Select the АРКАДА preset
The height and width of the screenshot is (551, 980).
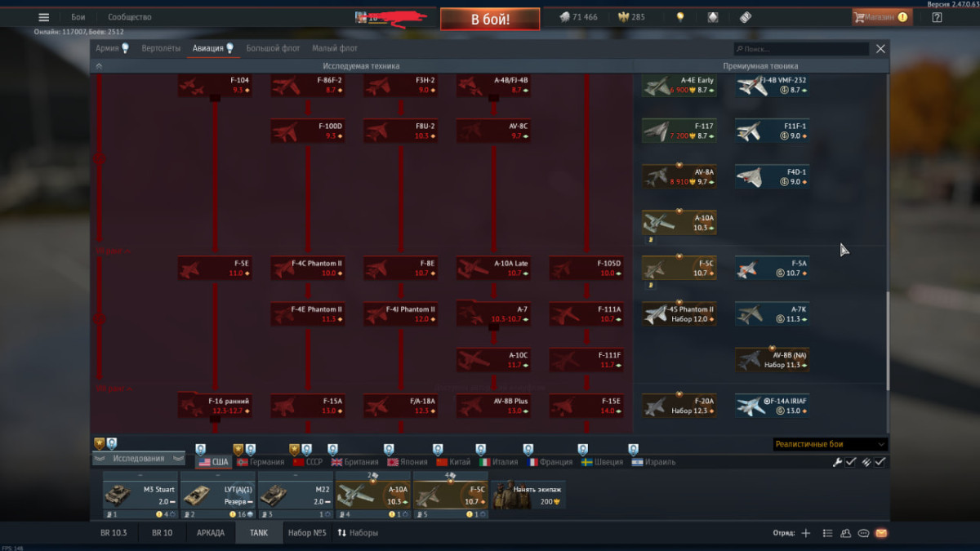pos(211,533)
